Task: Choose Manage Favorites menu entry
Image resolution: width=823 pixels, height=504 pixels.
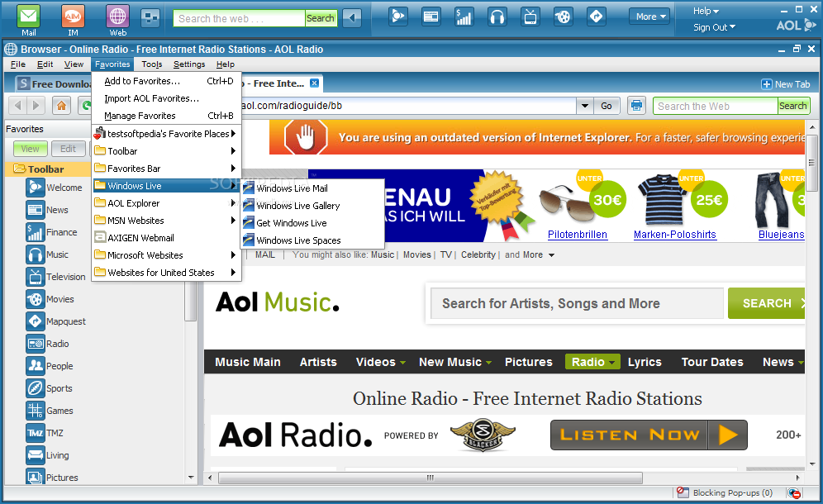Action: [166, 116]
